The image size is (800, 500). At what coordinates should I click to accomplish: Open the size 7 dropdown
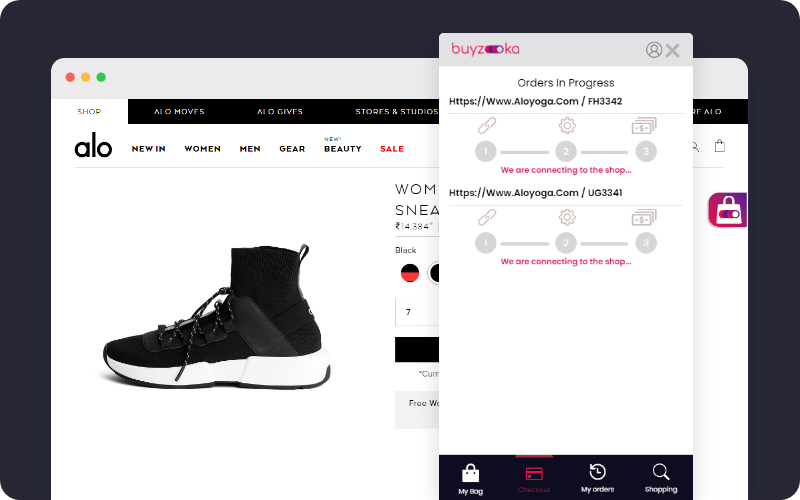click(x=417, y=312)
